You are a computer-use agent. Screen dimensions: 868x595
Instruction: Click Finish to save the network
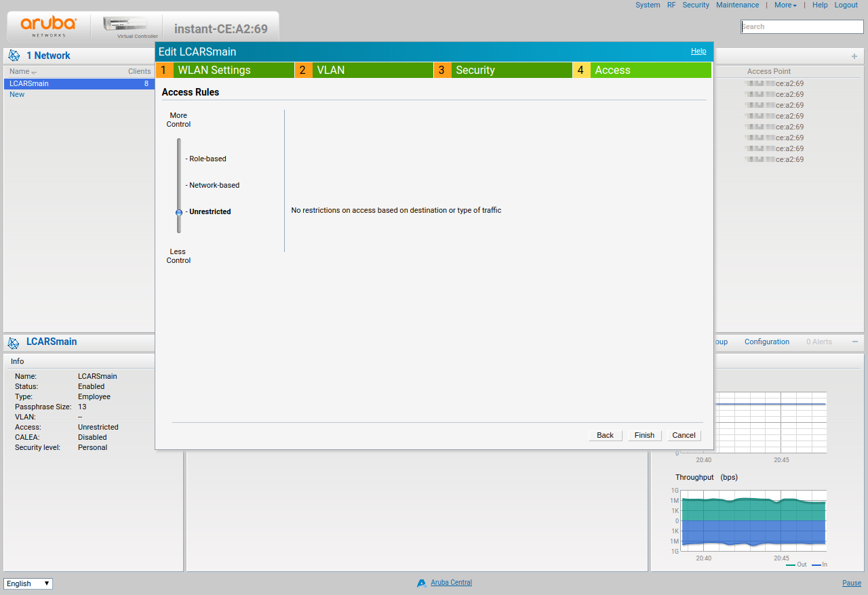point(644,435)
